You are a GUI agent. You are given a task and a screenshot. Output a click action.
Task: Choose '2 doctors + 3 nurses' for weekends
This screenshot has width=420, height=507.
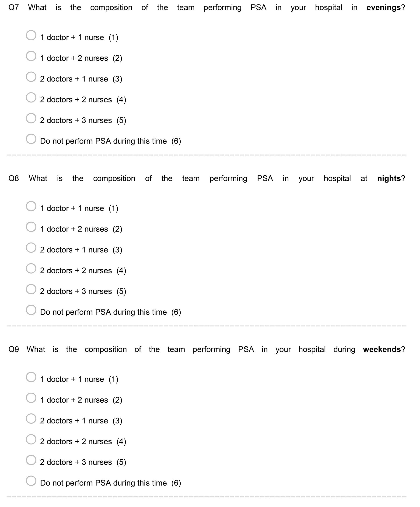[x=31, y=460]
